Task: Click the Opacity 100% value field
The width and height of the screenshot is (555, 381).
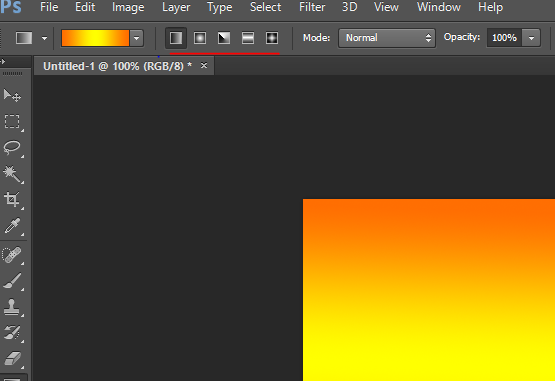Action: click(504, 38)
